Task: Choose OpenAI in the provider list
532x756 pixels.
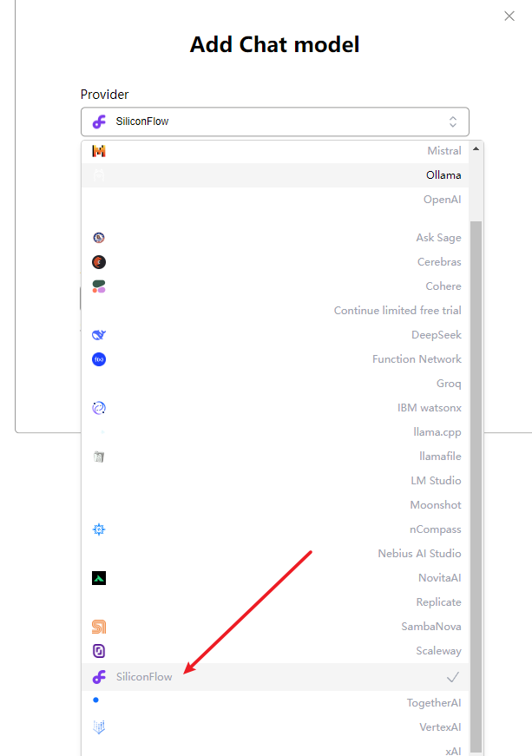Action: tap(442, 200)
